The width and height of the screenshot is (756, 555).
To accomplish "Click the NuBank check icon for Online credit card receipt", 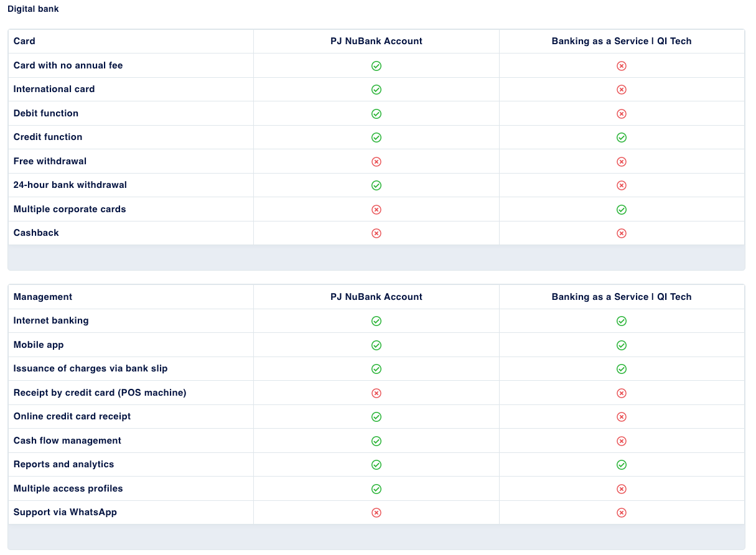I will 376,417.
